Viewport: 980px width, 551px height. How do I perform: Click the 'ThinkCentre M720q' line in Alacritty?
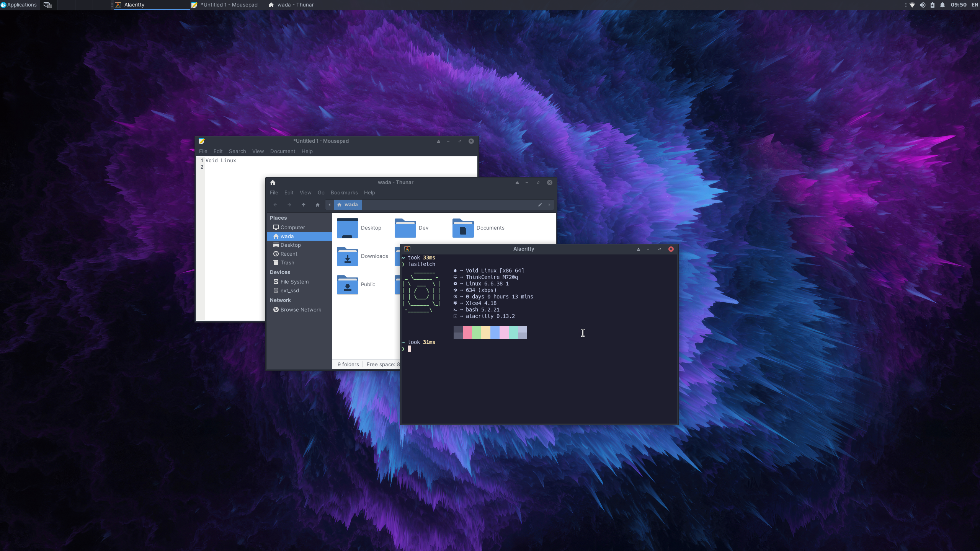pyautogui.click(x=492, y=277)
